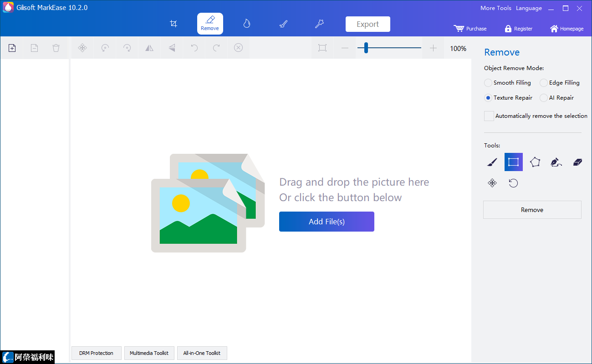592x364 pixels.
Task: Click the trash bin toolbar icon
Action: coord(56,48)
